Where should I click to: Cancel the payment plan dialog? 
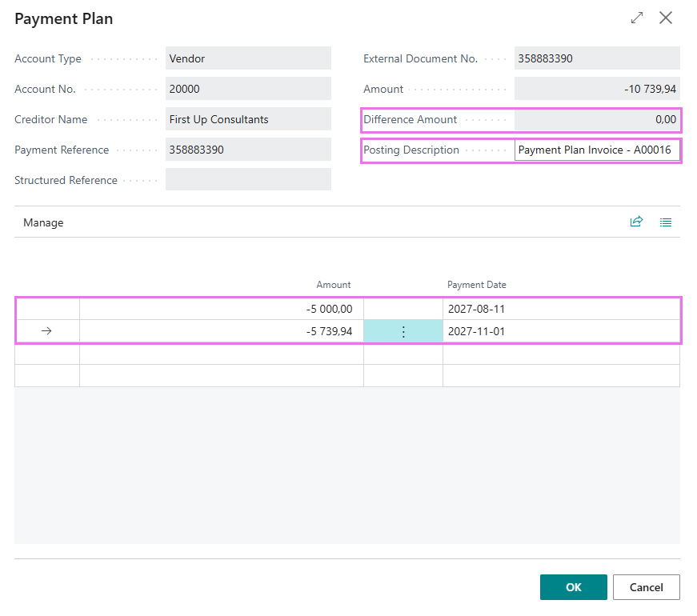click(647, 587)
